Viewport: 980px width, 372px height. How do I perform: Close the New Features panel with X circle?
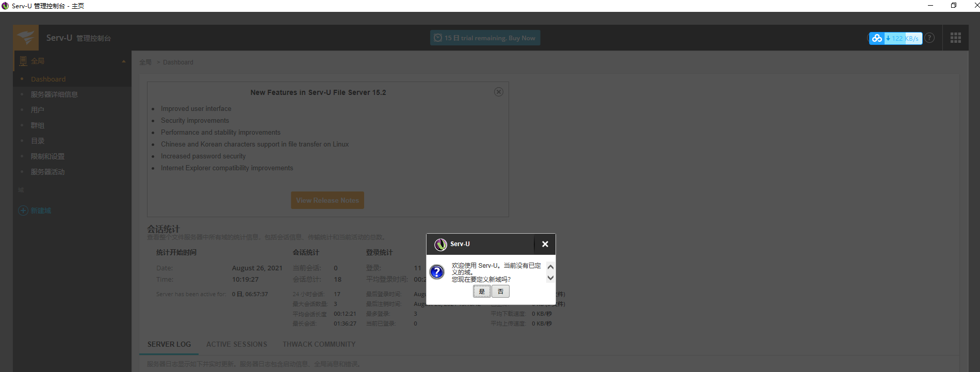[499, 92]
